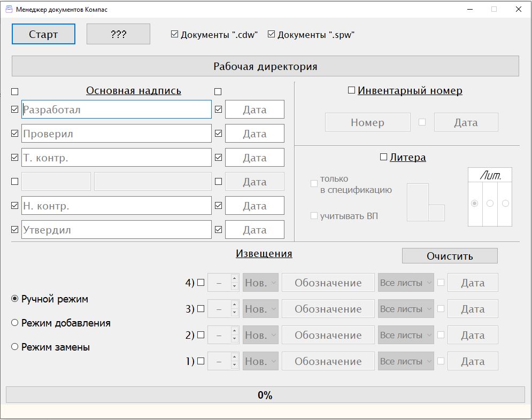Click the Основная надпись heading
532x420 pixels.
pyautogui.click(x=134, y=90)
